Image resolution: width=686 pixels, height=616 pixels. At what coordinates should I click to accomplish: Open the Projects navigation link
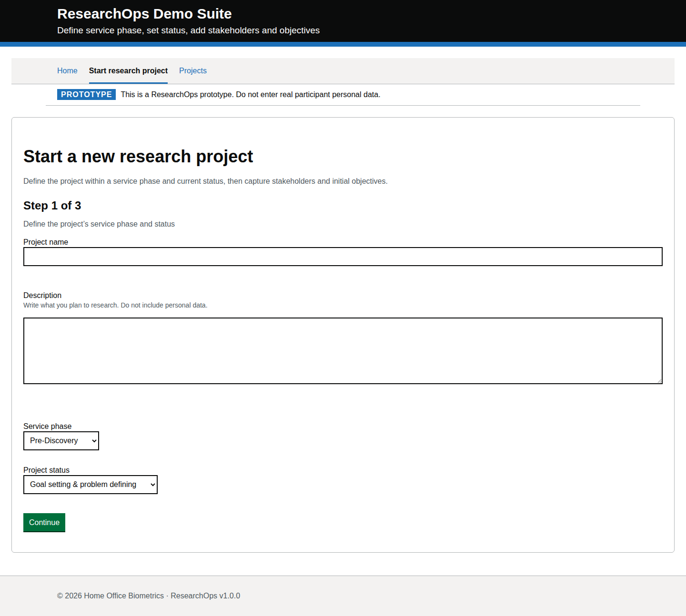tap(192, 70)
